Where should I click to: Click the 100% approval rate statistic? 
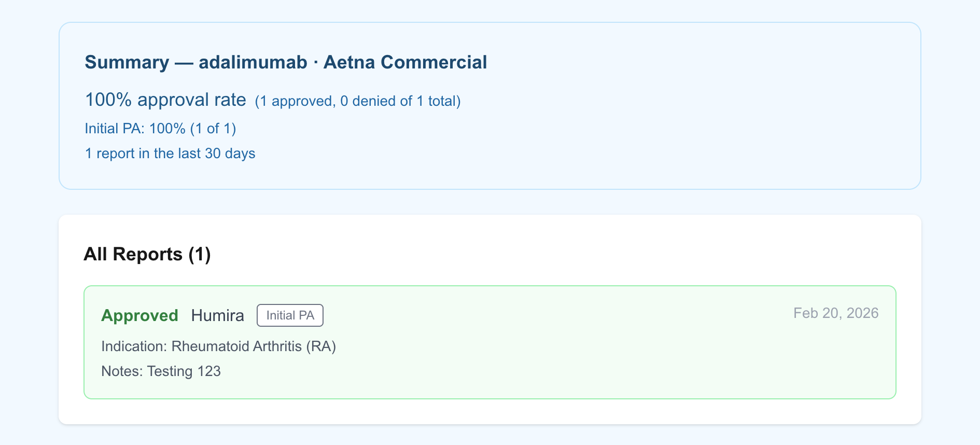point(165,100)
